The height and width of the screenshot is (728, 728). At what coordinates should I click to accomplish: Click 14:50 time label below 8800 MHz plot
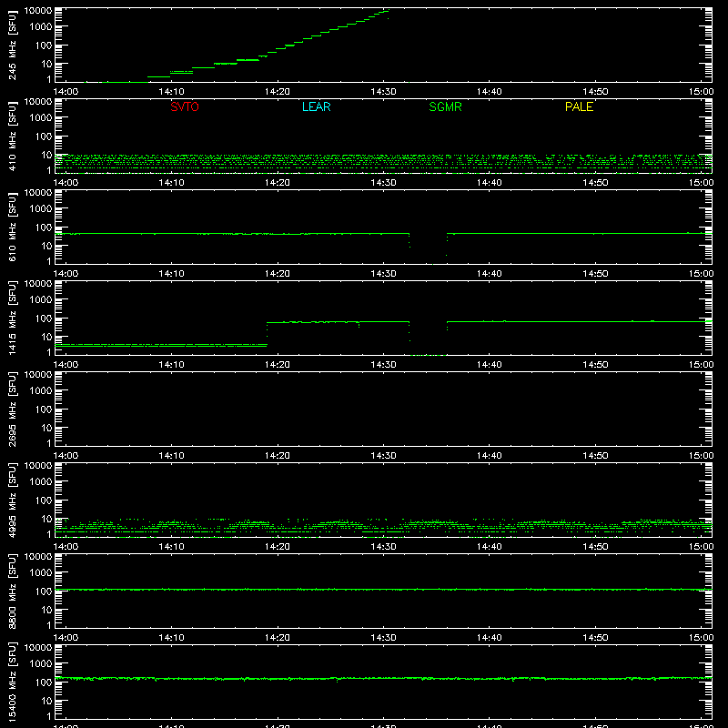click(x=595, y=638)
